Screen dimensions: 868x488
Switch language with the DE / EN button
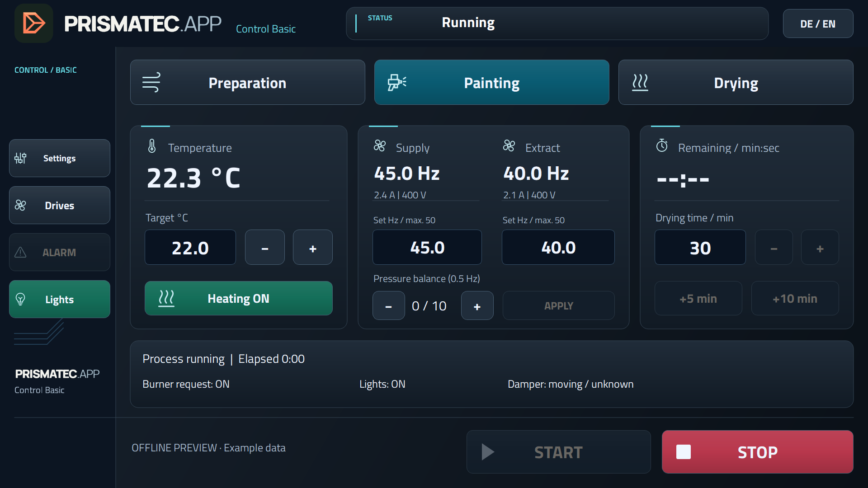pyautogui.click(x=818, y=23)
